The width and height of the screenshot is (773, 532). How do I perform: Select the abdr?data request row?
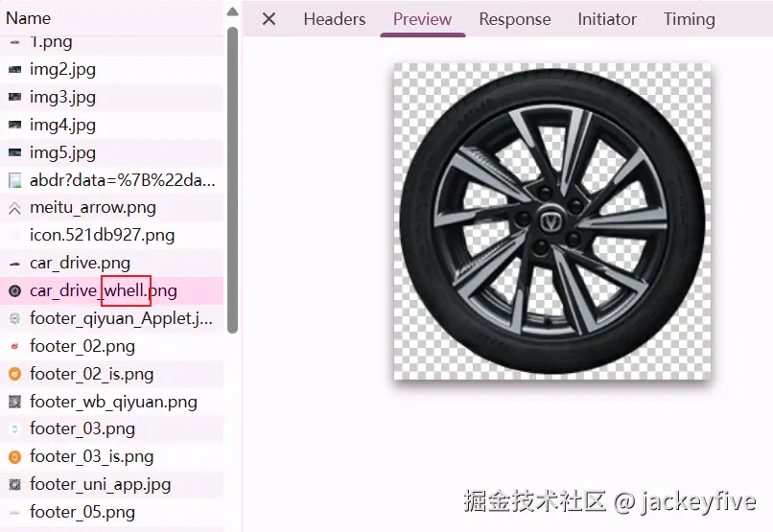[x=111, y=180]
